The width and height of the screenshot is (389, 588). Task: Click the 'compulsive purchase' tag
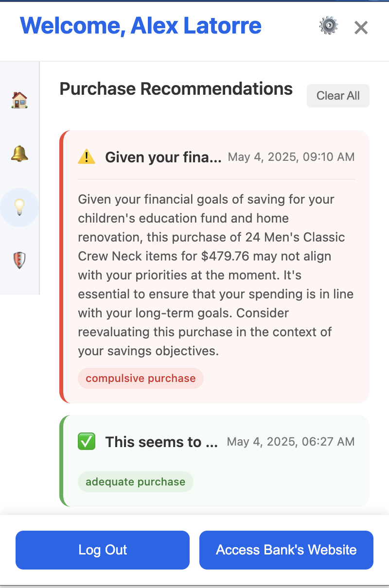[141, 378]
